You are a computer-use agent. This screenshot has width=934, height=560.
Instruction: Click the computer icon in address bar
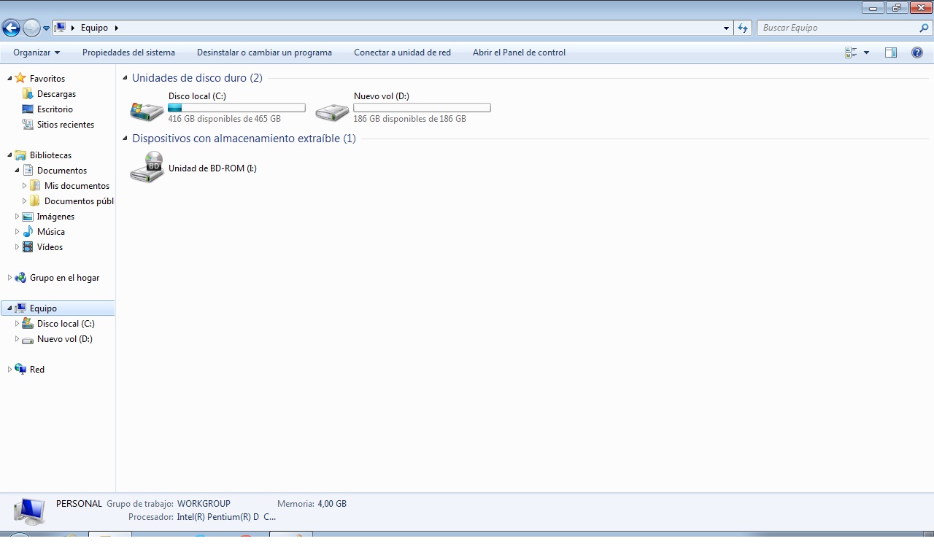click(60, 28)
